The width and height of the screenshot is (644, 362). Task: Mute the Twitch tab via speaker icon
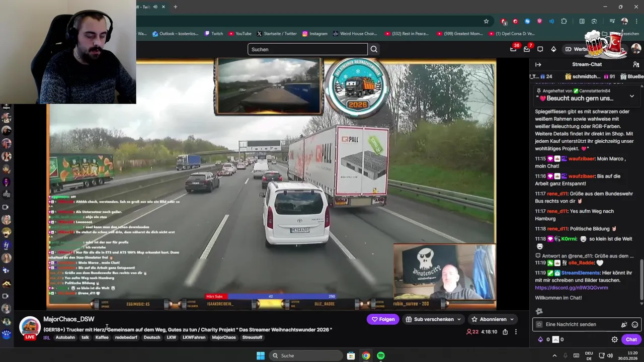[x=155, y=7]
